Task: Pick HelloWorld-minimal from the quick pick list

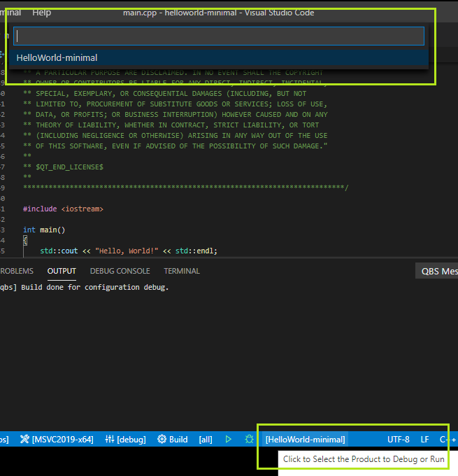Action: click(57, 57)
